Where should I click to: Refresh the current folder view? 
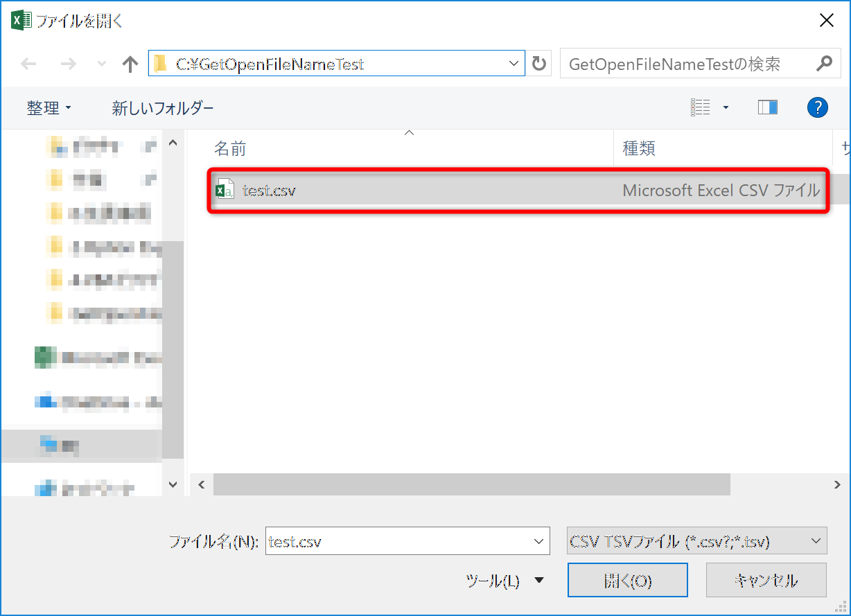[x=538, y=64]
